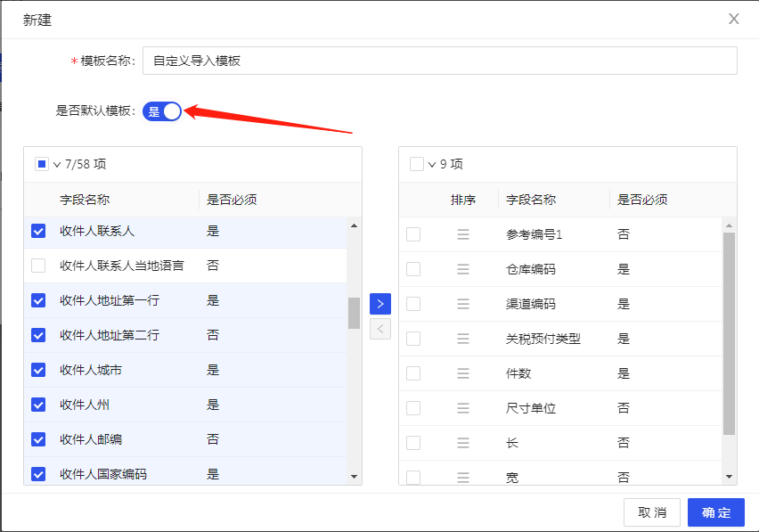Image resolution: width=759 pixels, height=532 pixels.
Task: Uncheck 收件人州
Action: (38, 405)
